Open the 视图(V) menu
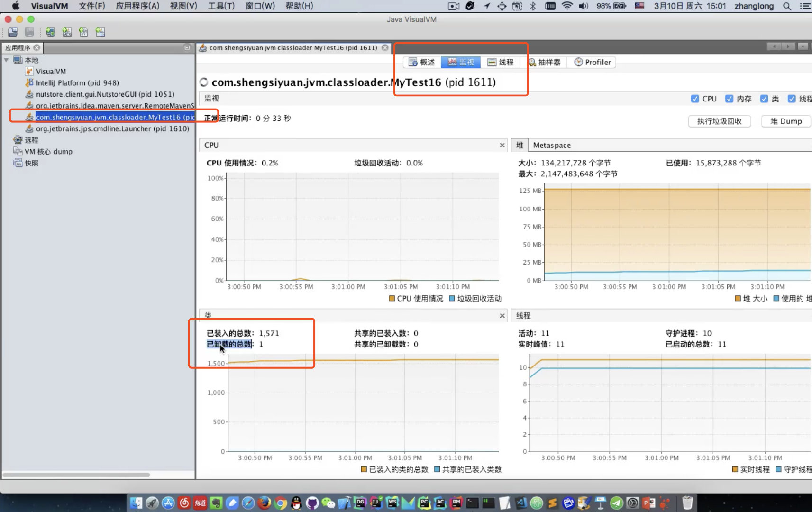 point(183,6)
